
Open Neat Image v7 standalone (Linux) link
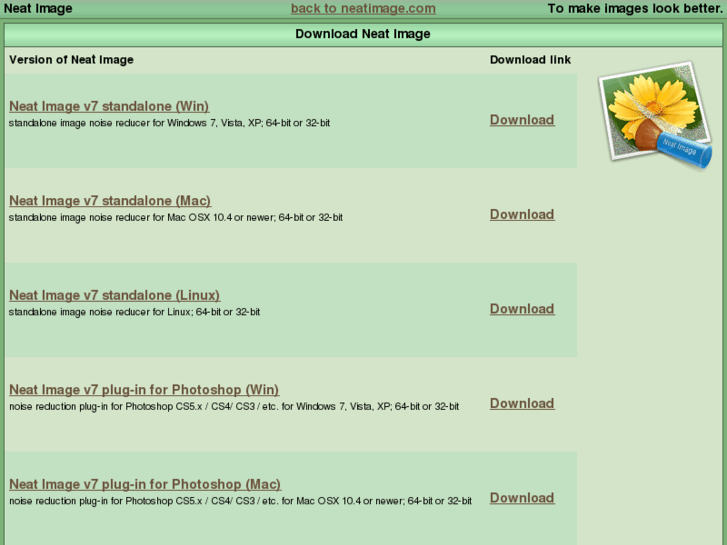(115, 295)
